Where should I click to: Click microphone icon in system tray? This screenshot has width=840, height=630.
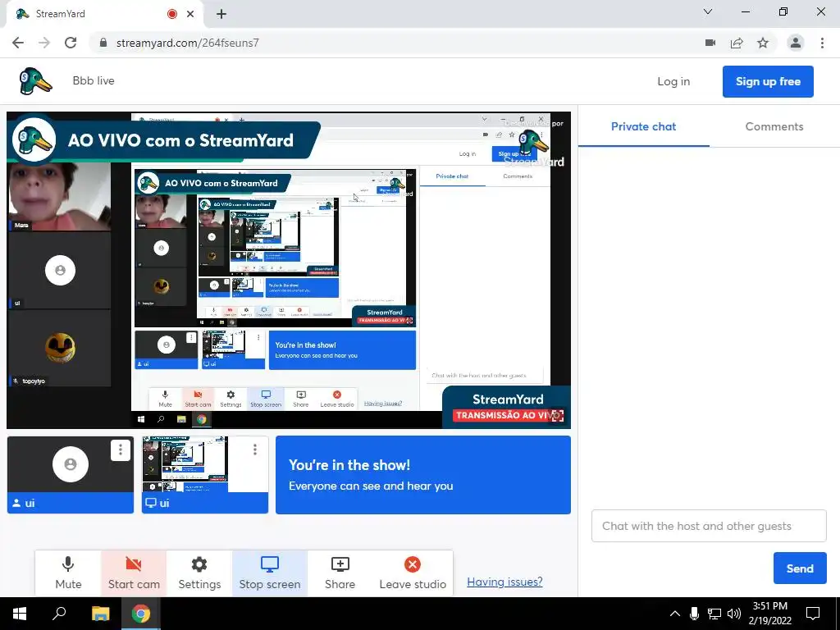coord(694,614)
